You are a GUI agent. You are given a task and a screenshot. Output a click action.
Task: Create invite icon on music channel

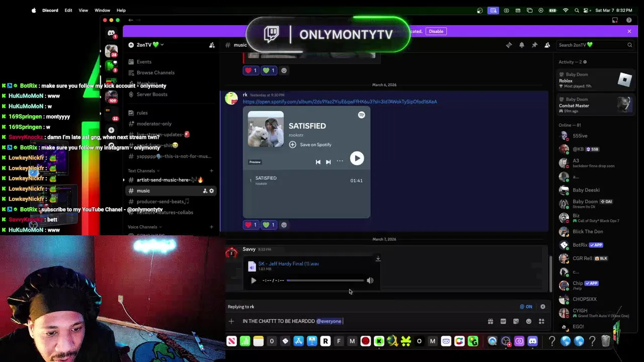click(x=205, y=191)
